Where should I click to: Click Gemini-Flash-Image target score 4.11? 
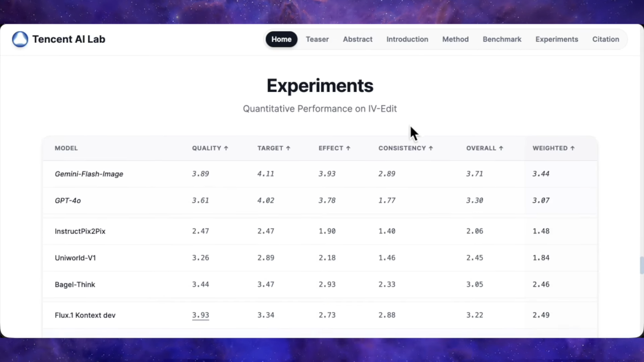click(266, 174)
